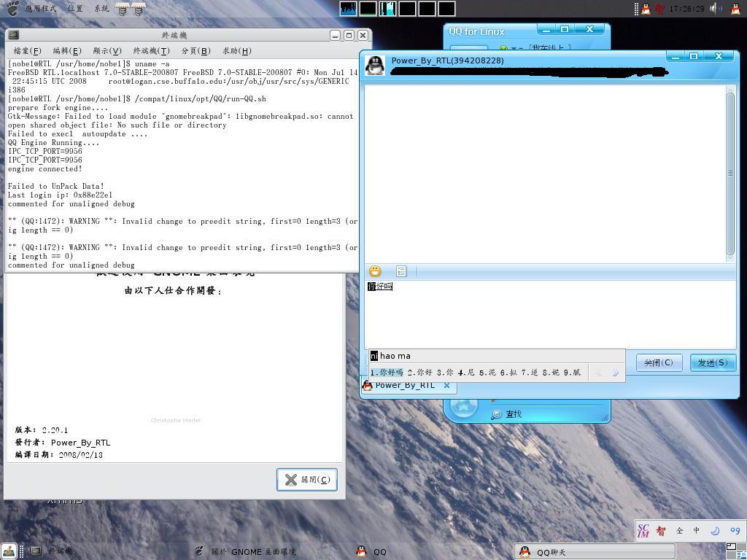
Task: Go to next candidate page arrow
Action: (615, 373)
